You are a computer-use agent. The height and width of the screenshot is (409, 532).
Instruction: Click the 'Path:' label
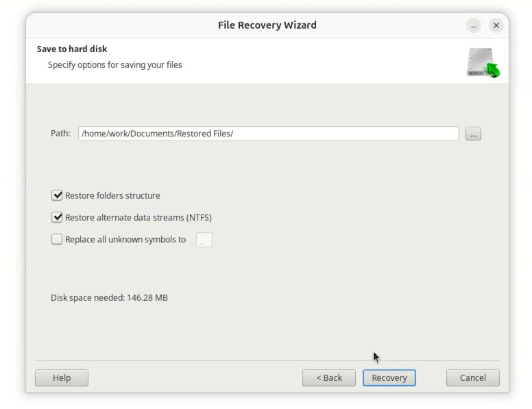point(60,134)
